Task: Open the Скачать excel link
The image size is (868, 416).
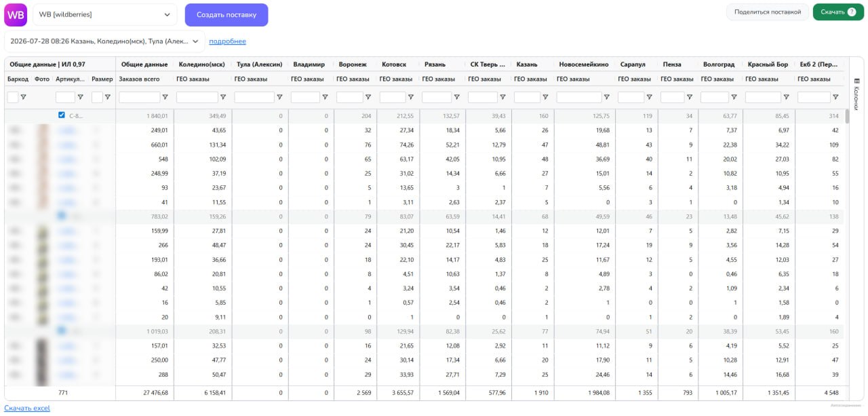Action: click(27, 408)
